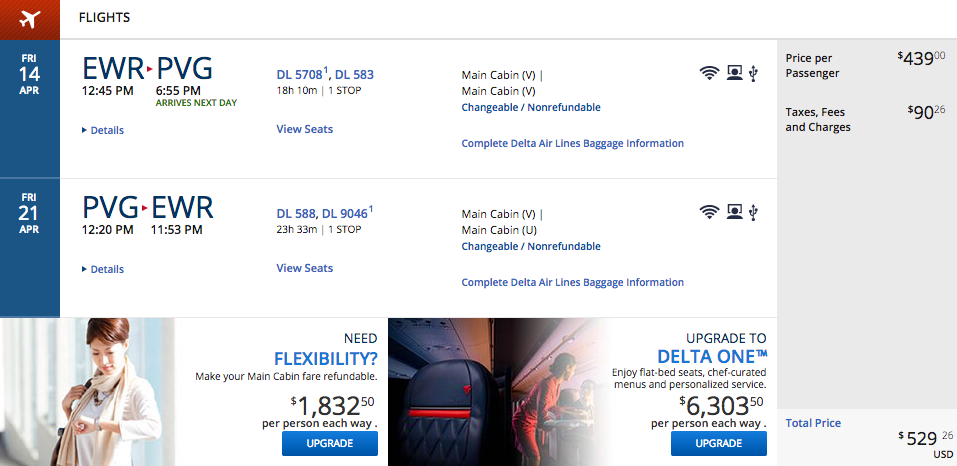Open Changeable / Nonrefundable for the return flight
This screenshot has width=957, height=466.
tap(530, 246)
